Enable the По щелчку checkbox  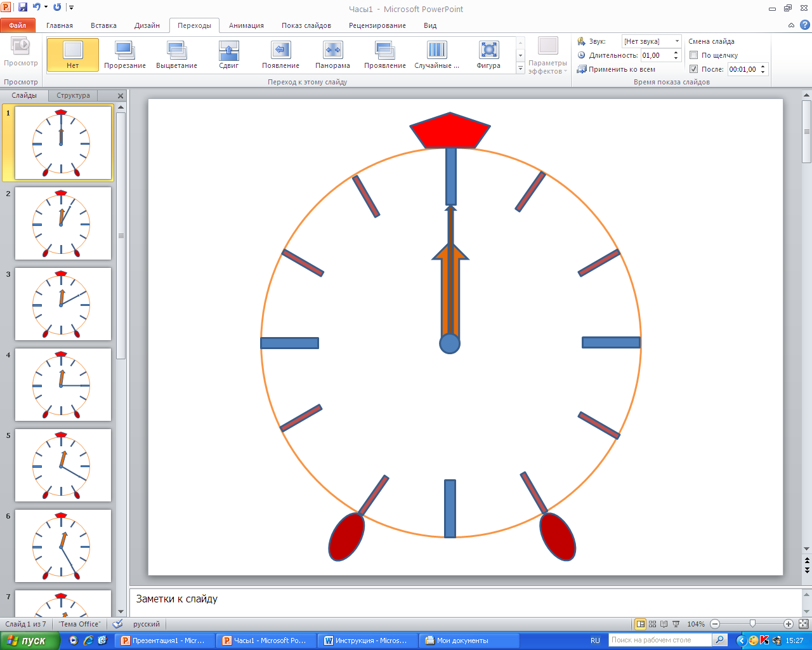point(694,55)
